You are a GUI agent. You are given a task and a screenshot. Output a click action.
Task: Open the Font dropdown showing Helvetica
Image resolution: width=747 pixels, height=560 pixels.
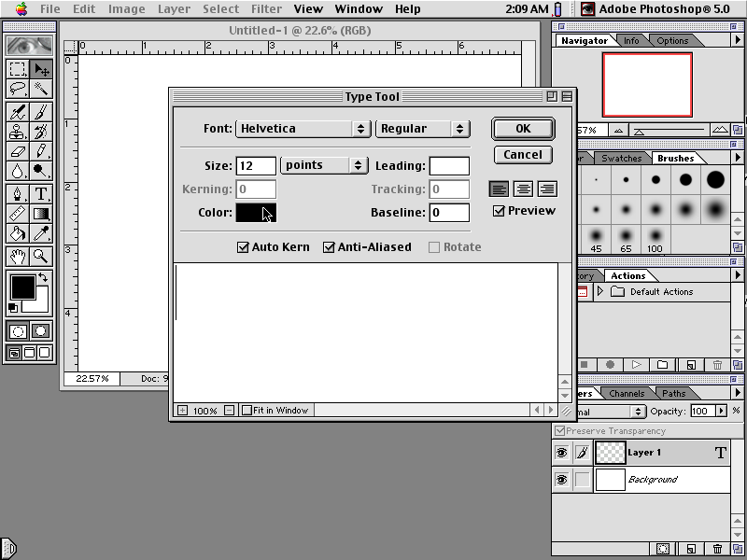(x=303, y=129)
